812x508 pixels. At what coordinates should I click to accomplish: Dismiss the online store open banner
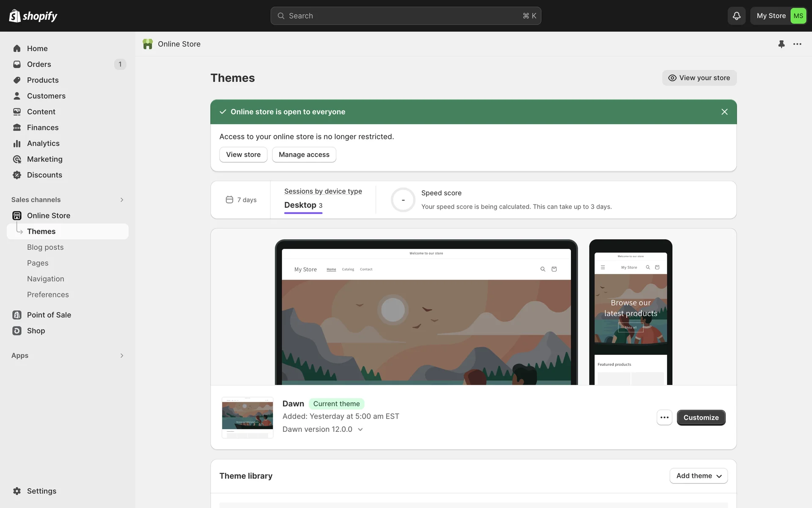[x=724, y=112]
